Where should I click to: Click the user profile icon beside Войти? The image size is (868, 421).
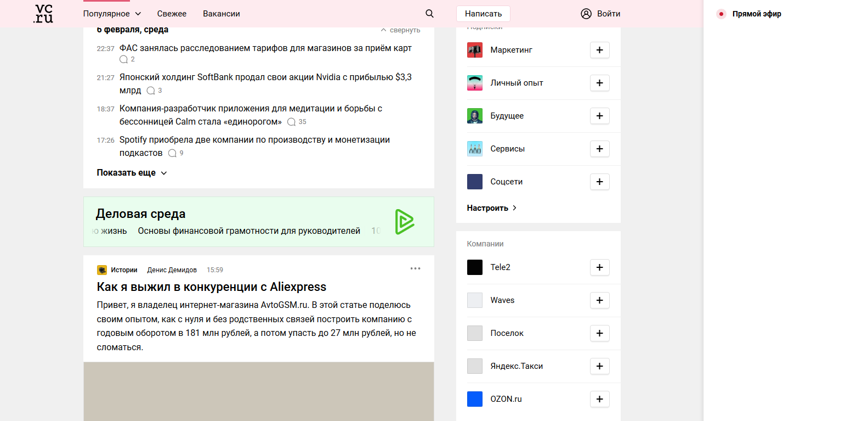pos(586,14)
